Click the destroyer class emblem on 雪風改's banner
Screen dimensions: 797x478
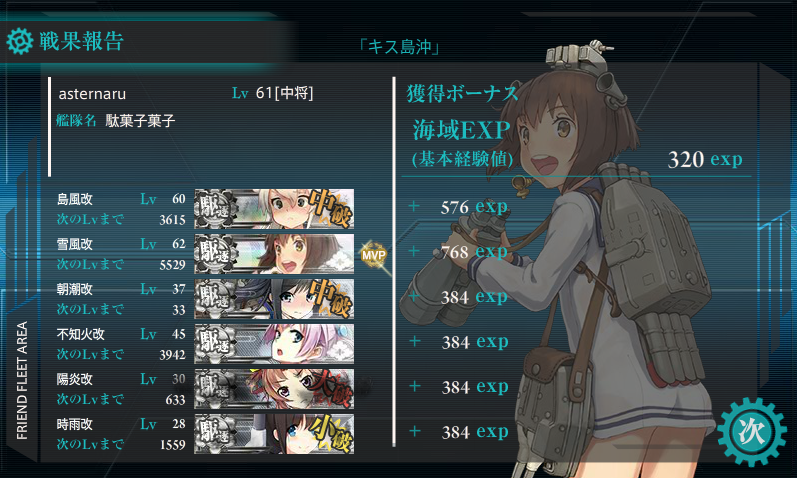coord(216,254)
